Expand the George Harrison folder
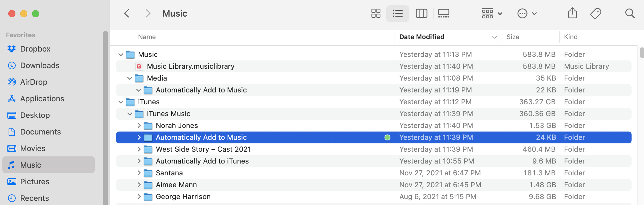 [x=139, y=197]
